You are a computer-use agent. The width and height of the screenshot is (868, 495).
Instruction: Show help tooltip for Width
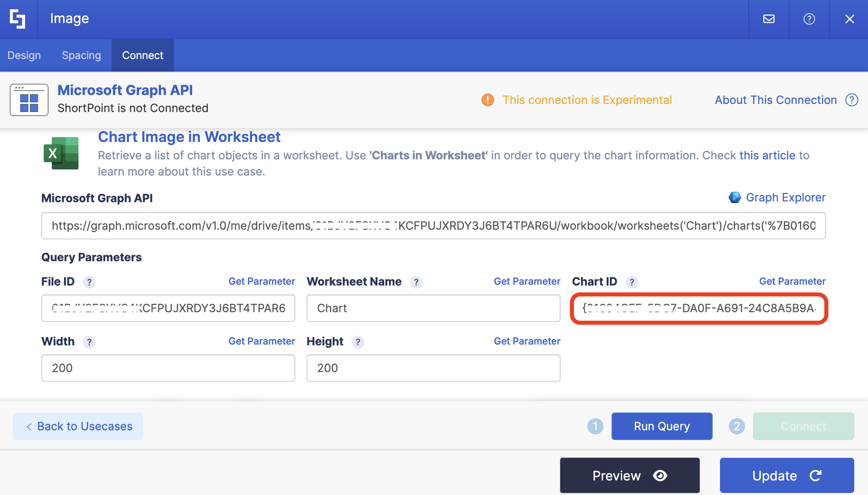(x=89, y=342)
